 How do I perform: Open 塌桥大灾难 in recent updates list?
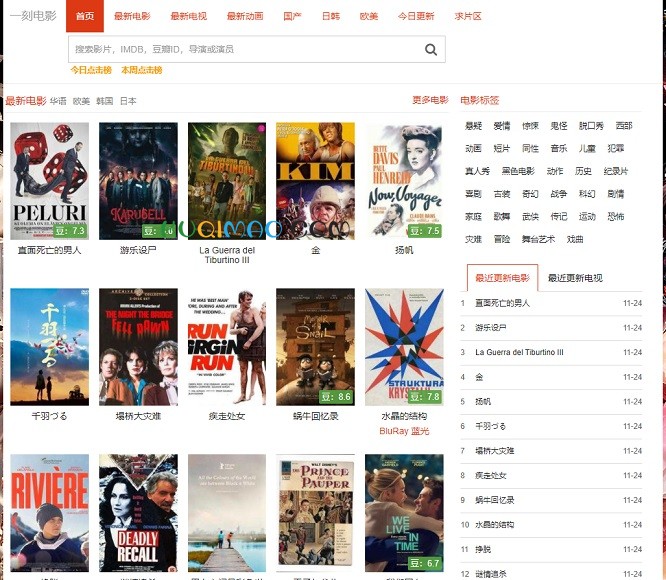coord(494,451)
